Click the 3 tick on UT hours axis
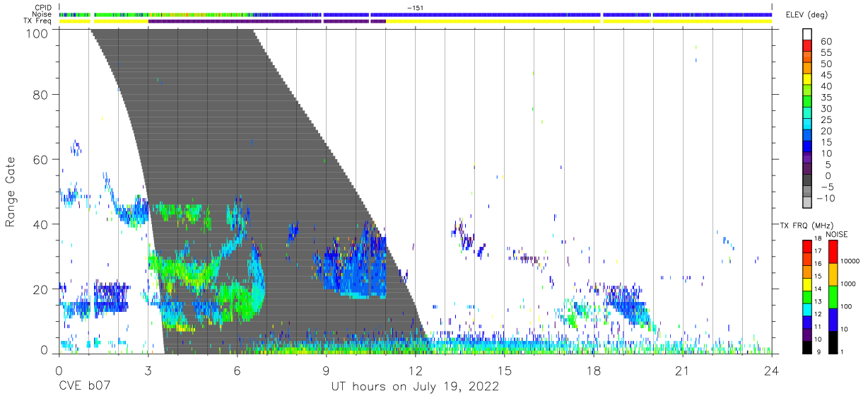Image resolution: width=868 pixels, height=401 pixels. (x=148, y=371)
